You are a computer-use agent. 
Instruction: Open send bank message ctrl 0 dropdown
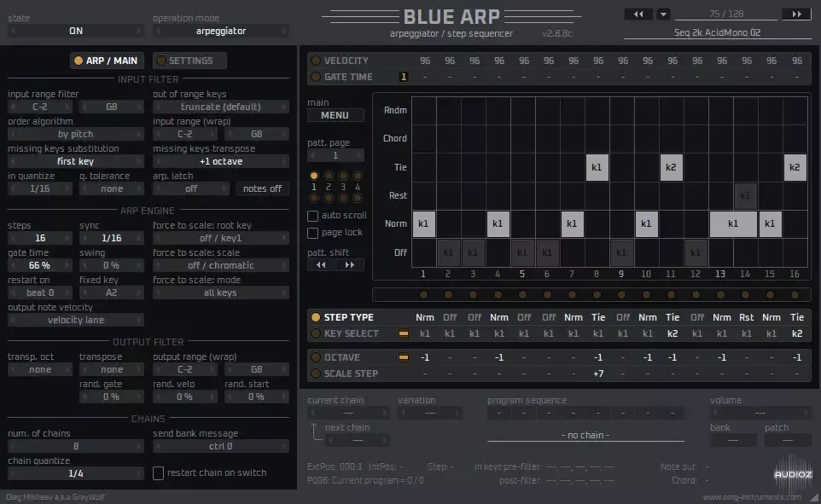point(221,446)
